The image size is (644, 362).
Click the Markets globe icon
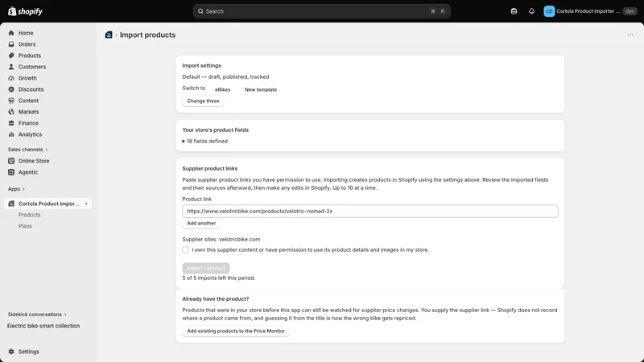coord(11,112)
